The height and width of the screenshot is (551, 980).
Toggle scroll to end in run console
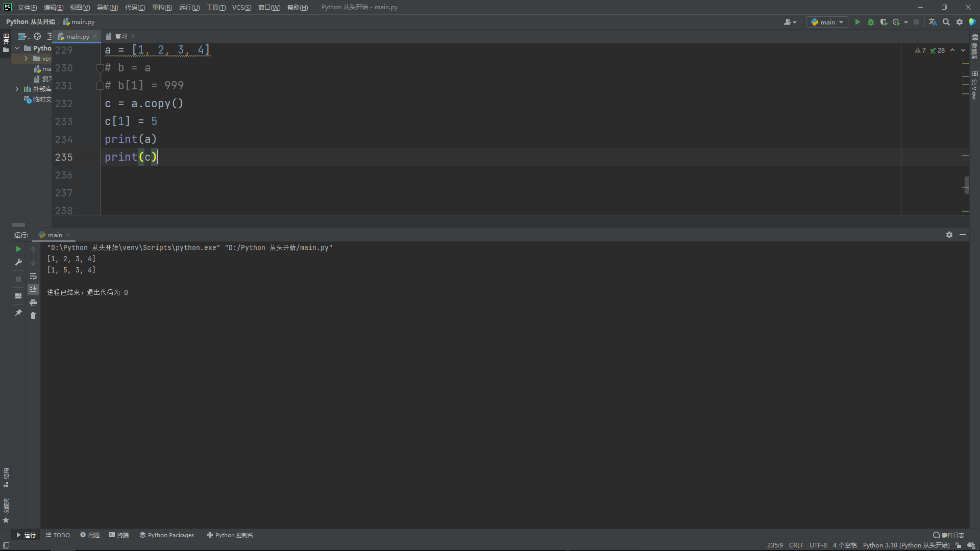[x=33, y=289]
